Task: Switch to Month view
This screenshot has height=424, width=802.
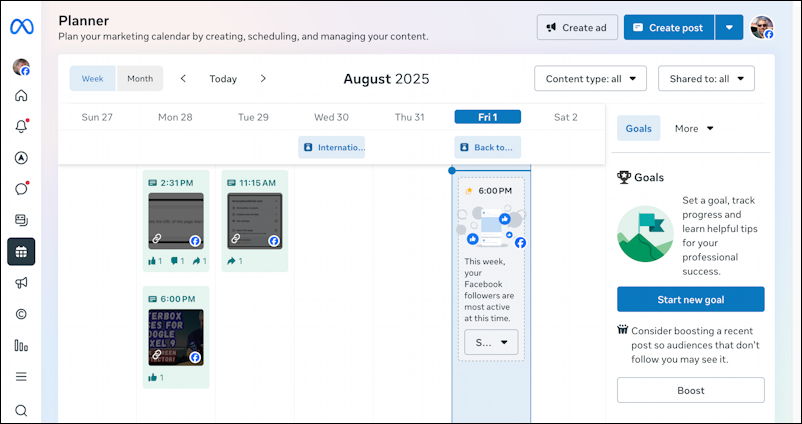Action: point(140,79)
